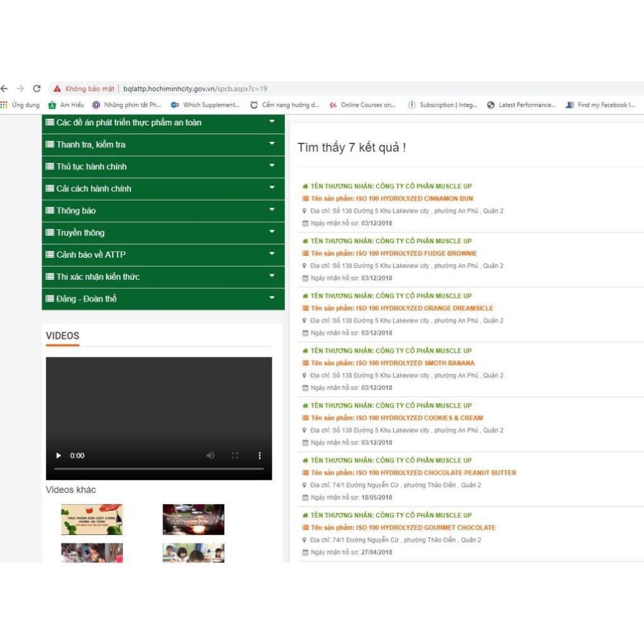The height and width of the screenshot is (644, 644).
Task: Click the 'Không bảo mật' security warning icon
Action: [58, 89]
